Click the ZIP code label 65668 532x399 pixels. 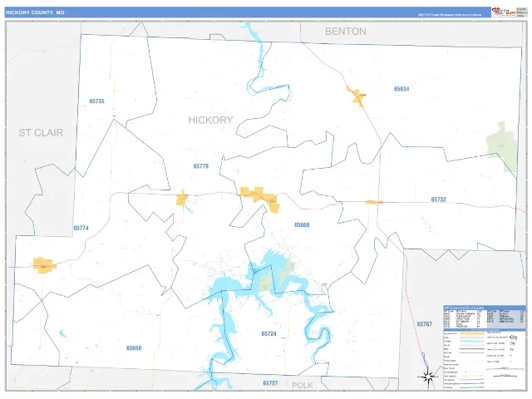click(x=302, y=225)
